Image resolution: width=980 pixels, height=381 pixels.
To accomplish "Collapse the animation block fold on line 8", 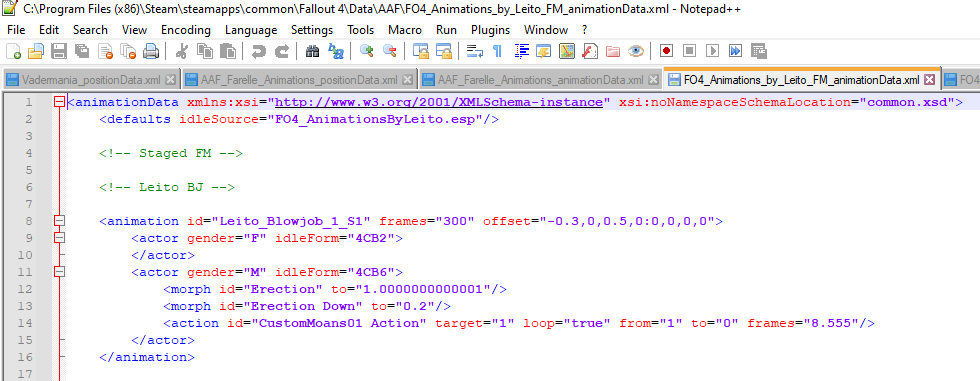I will (59, 220).
